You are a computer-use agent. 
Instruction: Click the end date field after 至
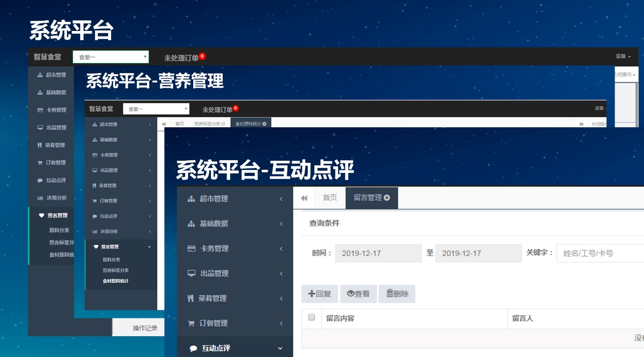tap(478, 253)
